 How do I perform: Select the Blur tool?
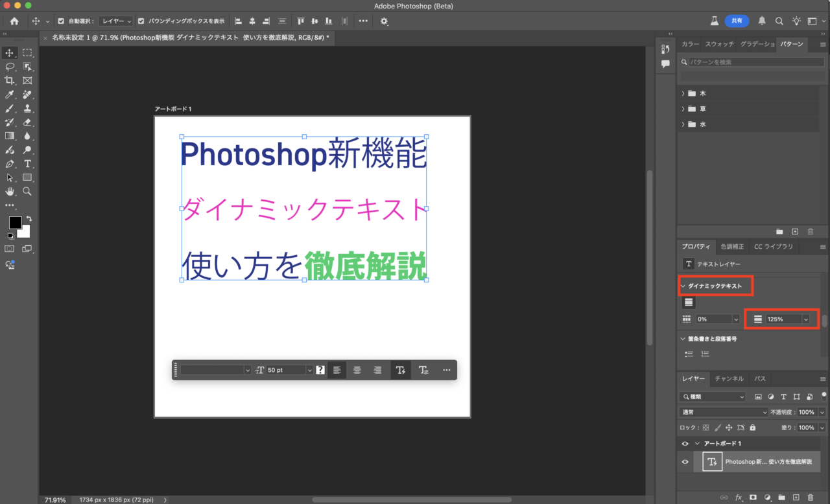(x=27, y=136)
